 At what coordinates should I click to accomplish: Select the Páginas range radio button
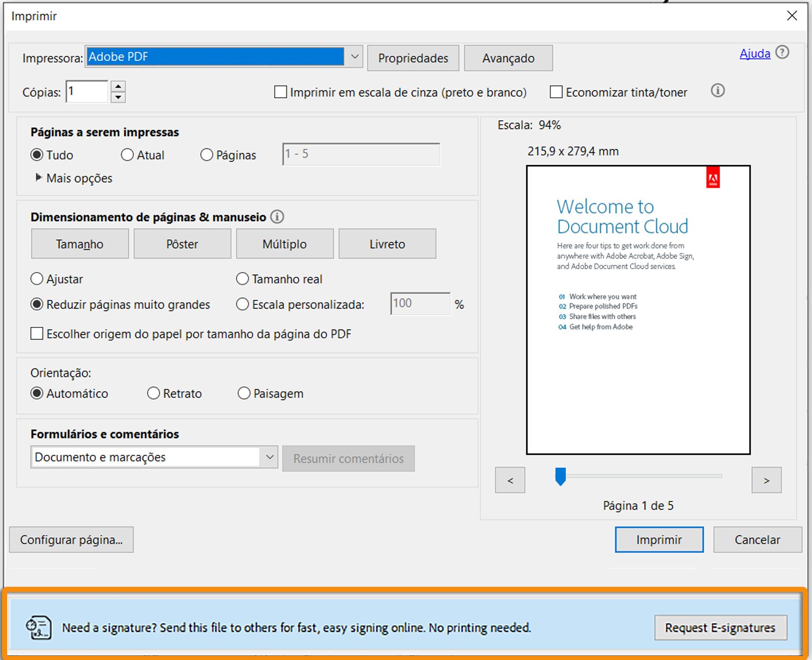pyautogui.click(x=207, y=155)
